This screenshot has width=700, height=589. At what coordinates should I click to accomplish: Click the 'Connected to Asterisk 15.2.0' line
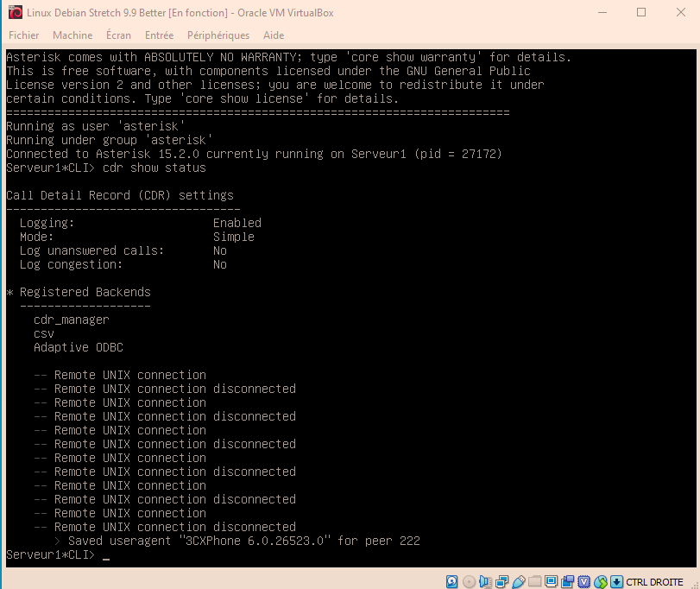(254, 154)
